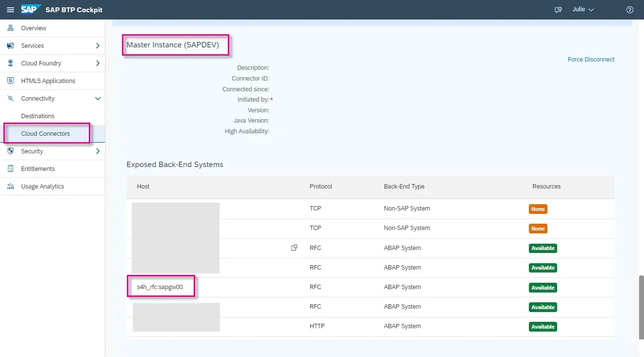644x357 pixels.
Task: Click the Master Instance (SAPDEV) heading
Action: point(173,45)
